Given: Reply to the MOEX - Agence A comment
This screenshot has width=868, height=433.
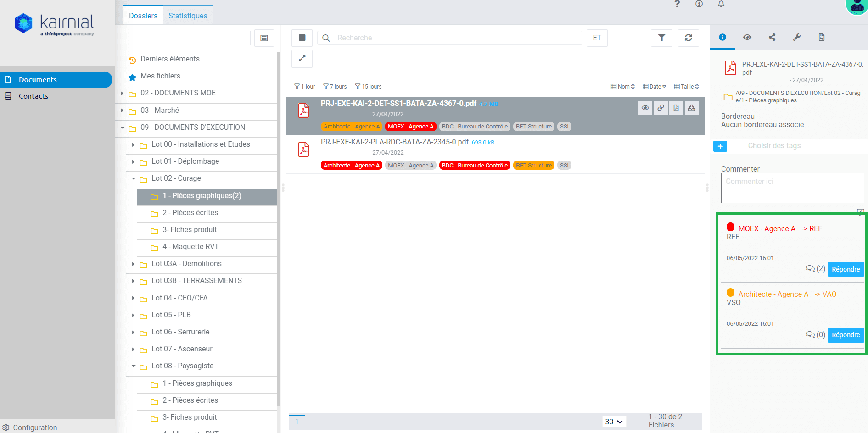Looking at the screenshot, I should [x=846, y=269].
